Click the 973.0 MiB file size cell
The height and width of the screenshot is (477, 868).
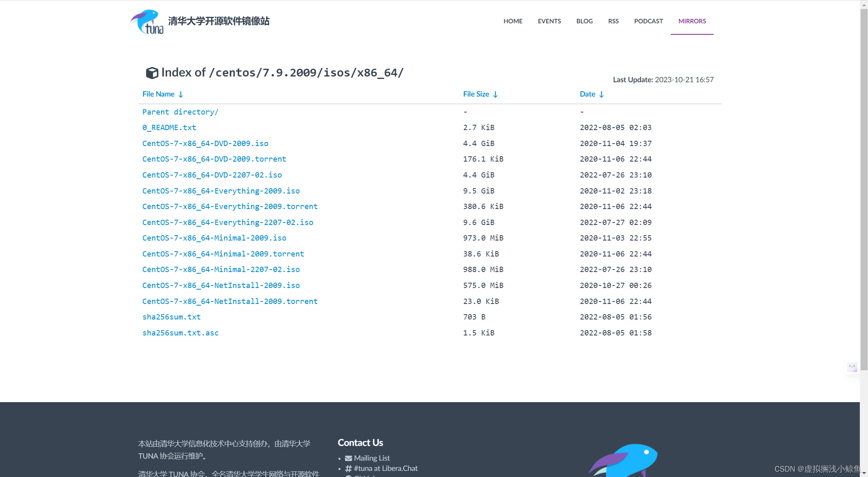483,238
